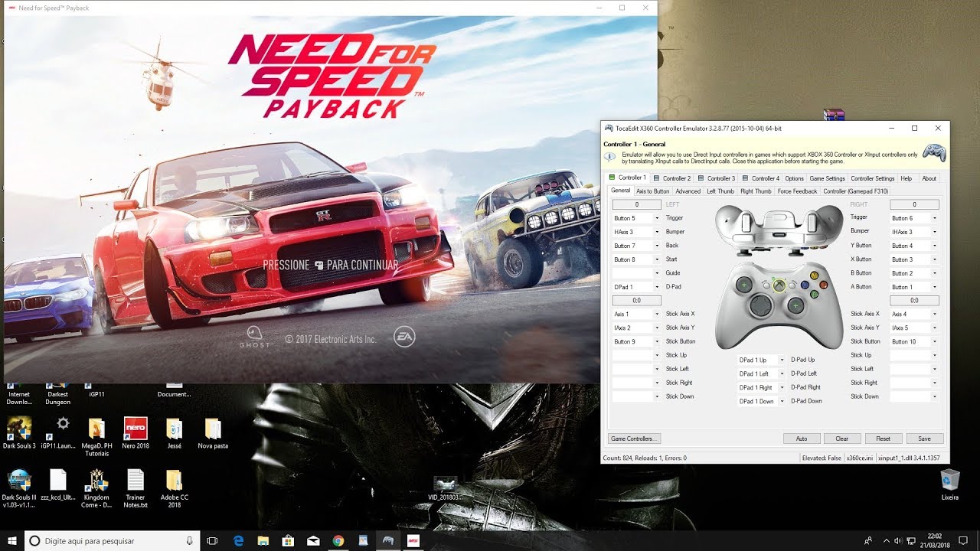980x551 pixels.
Task: Open Microsoft Edge from the taskbar
Action: pyautogui.click(x=238, y=540)
